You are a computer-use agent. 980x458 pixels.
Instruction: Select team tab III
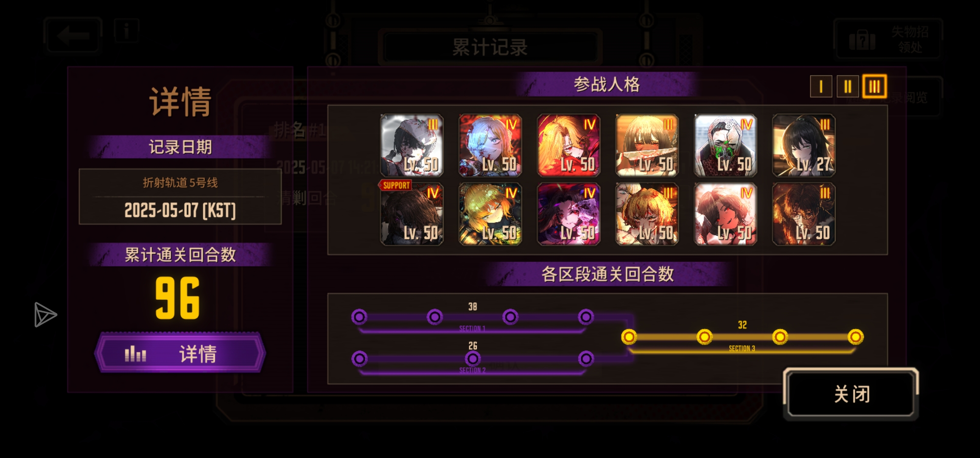pyautogui.click(x=874, y=87)
